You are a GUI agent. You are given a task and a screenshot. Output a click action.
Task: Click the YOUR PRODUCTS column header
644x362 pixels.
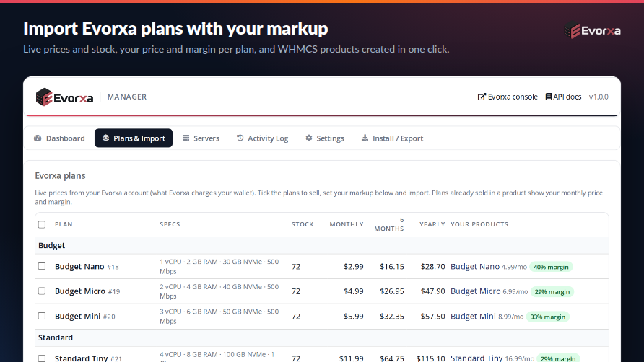479,224
